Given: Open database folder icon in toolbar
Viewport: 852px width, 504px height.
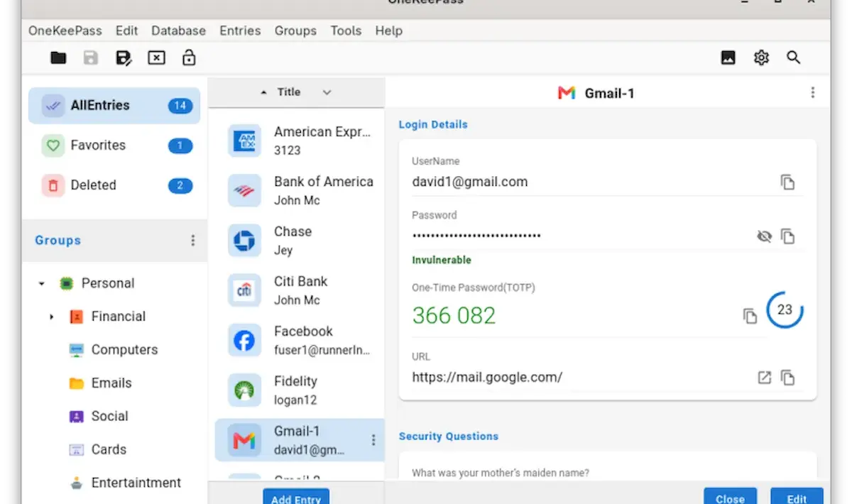Looking at the screenshot, I should pyautogui.click(x=58, y=58).
